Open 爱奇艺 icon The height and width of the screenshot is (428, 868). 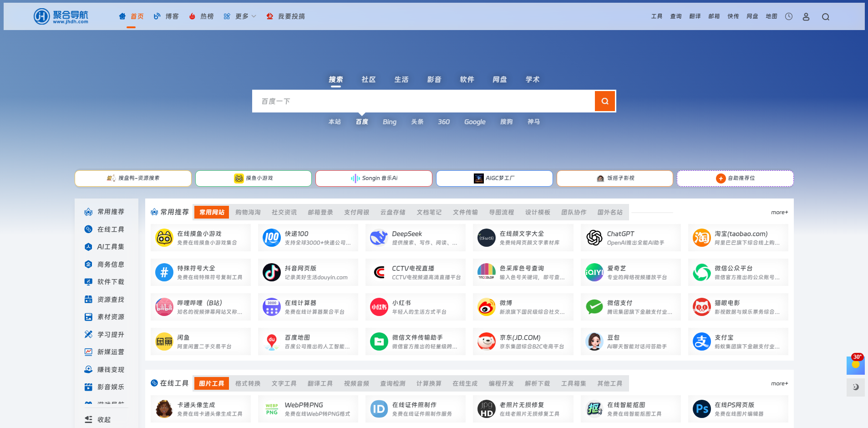coord(594,272)
